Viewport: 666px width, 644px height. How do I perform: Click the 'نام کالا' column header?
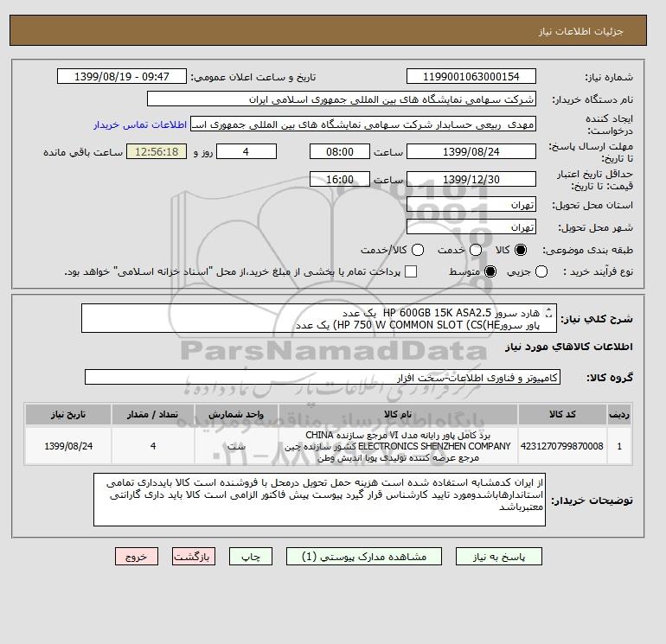[398, 414]
